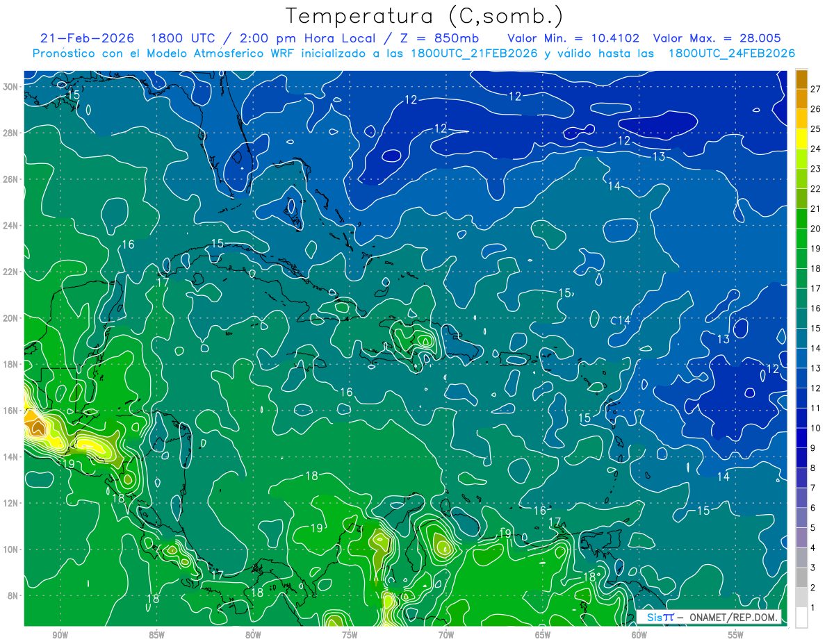Click the '75W' longitude axis label
The width and height of the screenshot is (834, 644).
[350, 635]
